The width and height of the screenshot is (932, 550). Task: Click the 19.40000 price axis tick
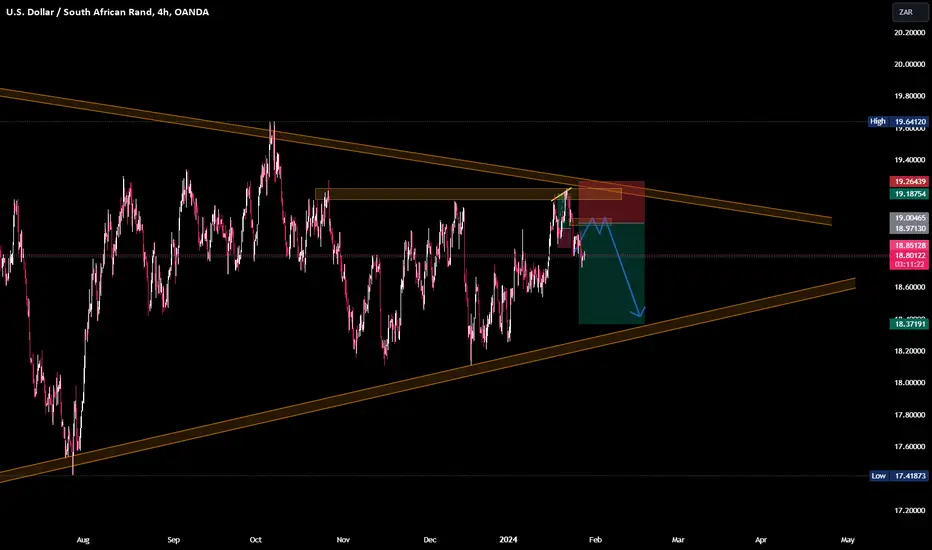909,160
